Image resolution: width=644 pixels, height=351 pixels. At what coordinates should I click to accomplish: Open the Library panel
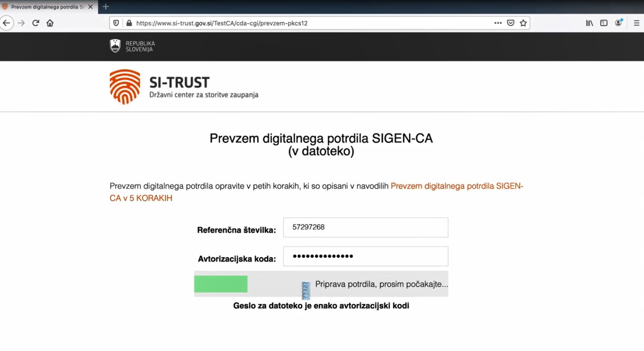590,23
